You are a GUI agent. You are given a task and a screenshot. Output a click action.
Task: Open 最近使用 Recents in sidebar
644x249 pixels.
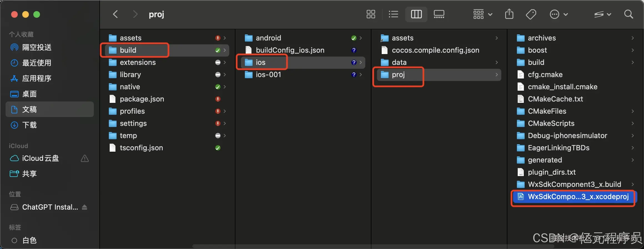[49, 63]
